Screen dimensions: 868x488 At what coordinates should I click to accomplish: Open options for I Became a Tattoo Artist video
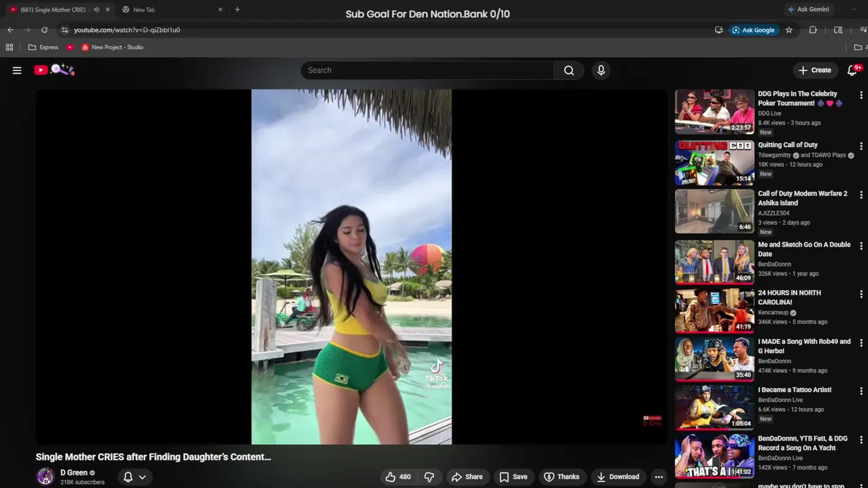pyautogui.click(x=861, y=392)
